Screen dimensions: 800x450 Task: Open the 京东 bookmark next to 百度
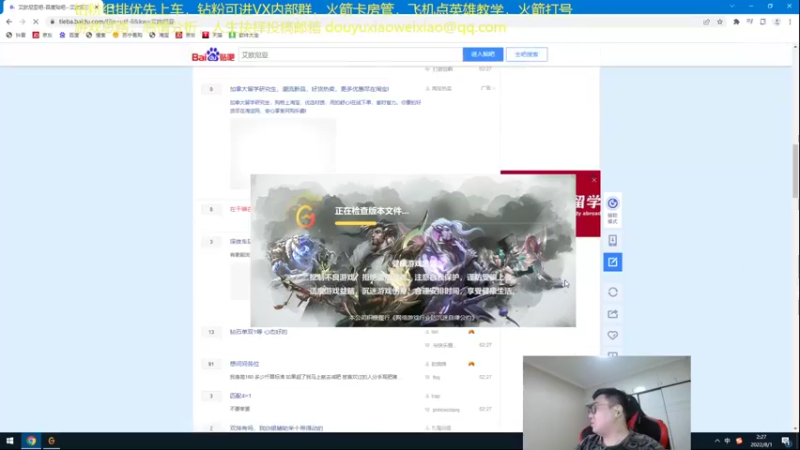[x=43, y=35]
